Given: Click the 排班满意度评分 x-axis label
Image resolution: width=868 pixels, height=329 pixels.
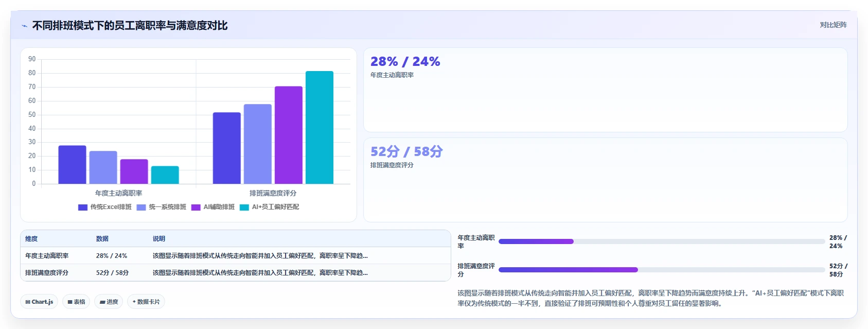Looking at the screenshot, I should pyautogui.click(x=273, y=193).
